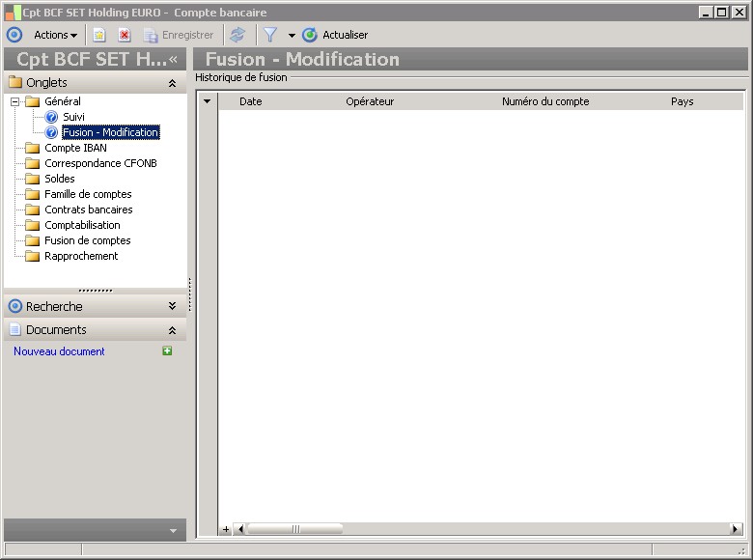The width and height of the screenshot is (753, 560).
Task: Open the Comptabilisation folder
Action: (82, 225)
